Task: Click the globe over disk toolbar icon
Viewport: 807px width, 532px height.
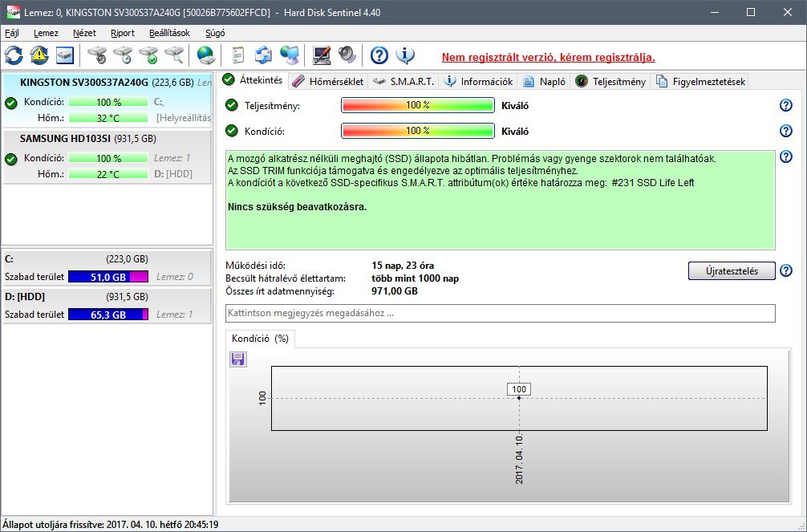Action: click(206, 55)
